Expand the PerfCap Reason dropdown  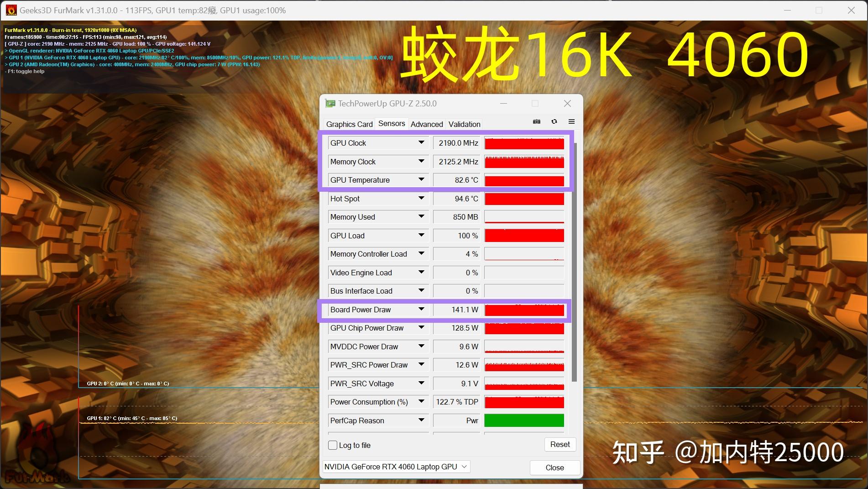click(x=421, y=420)
